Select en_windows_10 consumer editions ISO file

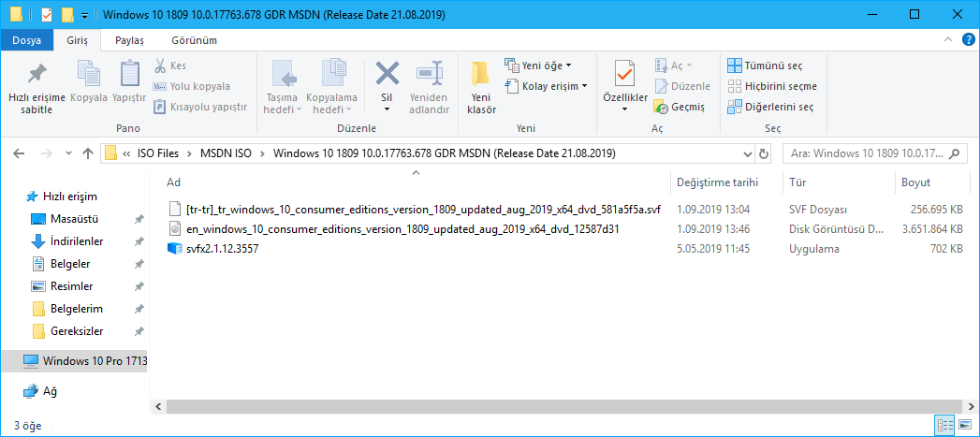click(394, 229)
